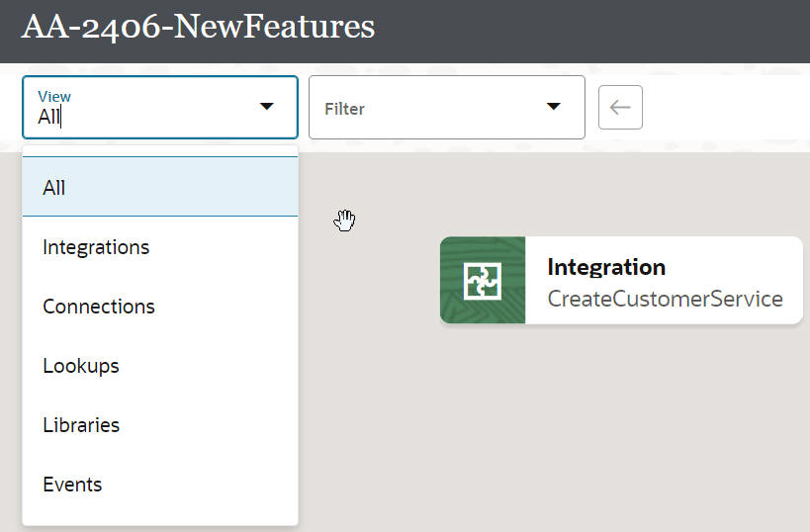Select Lookups from the dropdown list

(x=81, y=366)
